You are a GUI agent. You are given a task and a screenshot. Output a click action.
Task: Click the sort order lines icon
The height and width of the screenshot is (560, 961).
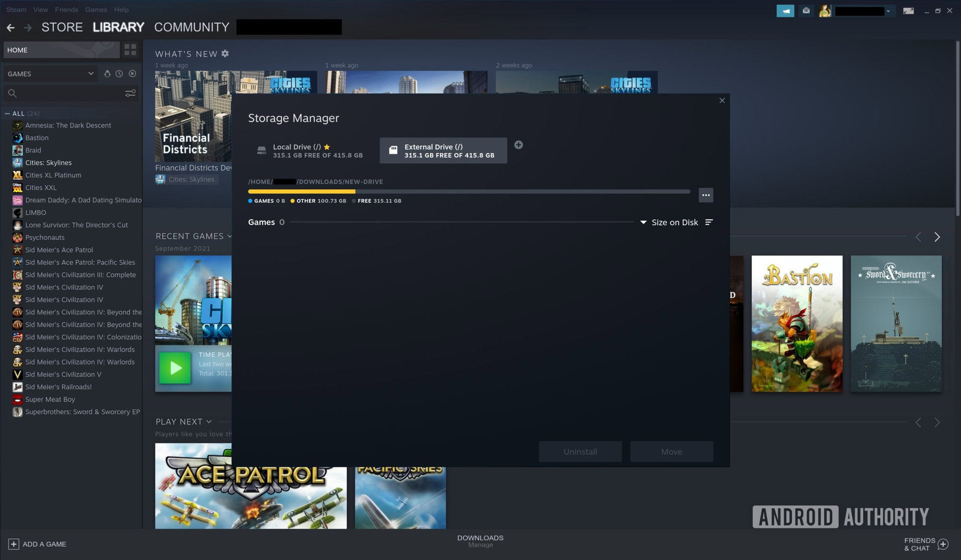coord(709,222)
